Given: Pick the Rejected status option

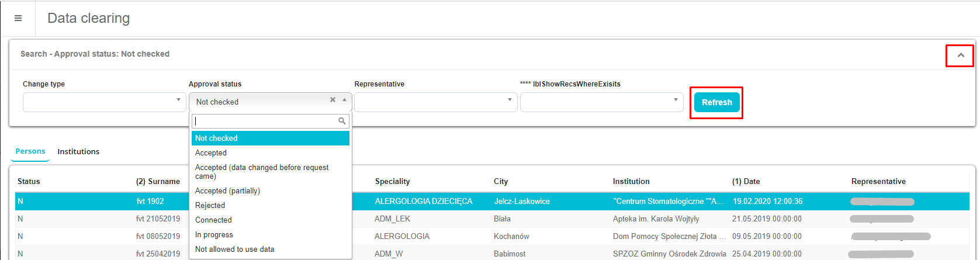Looking at the screenshot, I should [x=210, y=205].
